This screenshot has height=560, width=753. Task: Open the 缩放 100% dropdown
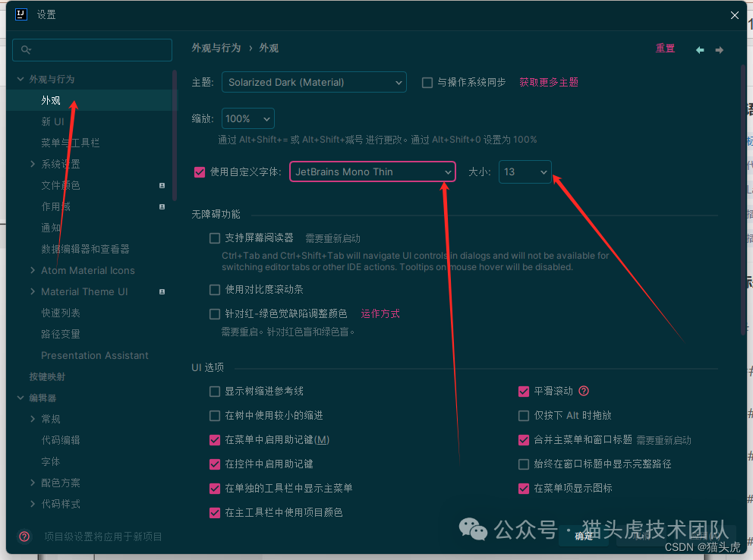click(247, 118)
